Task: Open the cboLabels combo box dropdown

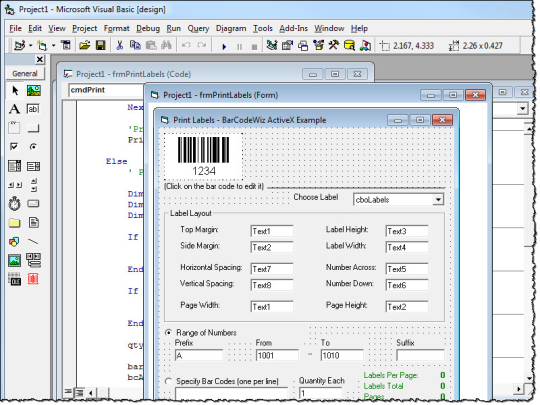Action: click(438, 200)
